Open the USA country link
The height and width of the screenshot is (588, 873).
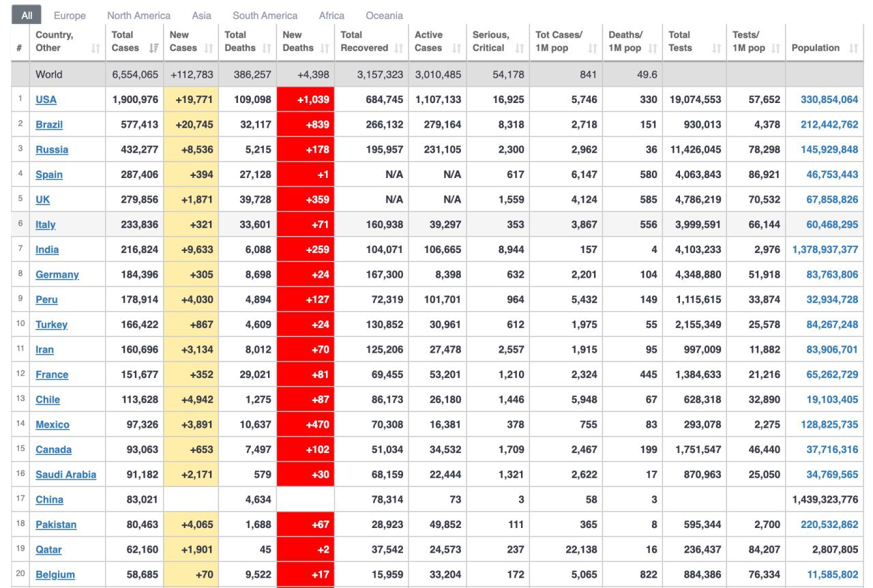coord(46,100)
